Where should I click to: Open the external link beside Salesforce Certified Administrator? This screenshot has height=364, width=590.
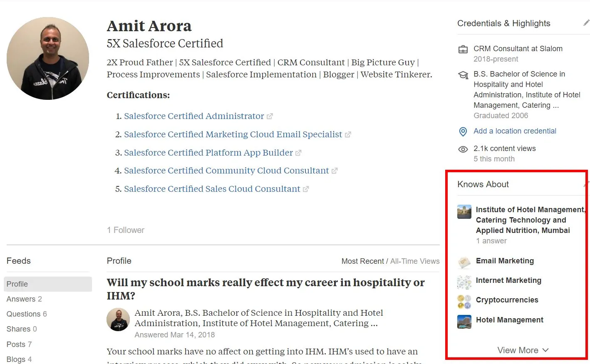click(270, 116)
